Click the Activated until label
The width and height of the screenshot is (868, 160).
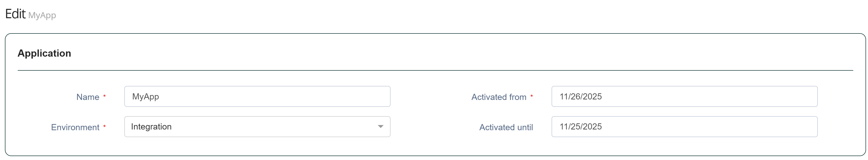click(x=506, y=127)
